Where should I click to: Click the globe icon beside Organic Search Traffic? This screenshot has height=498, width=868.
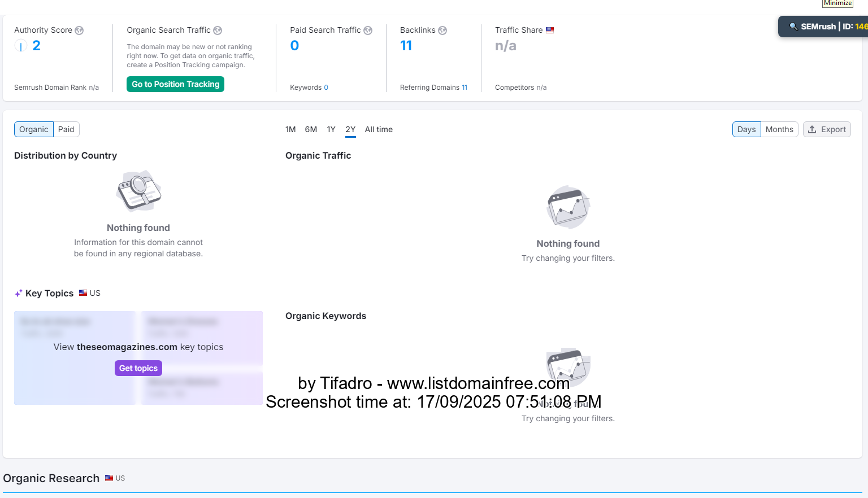(x=218, y=30)
